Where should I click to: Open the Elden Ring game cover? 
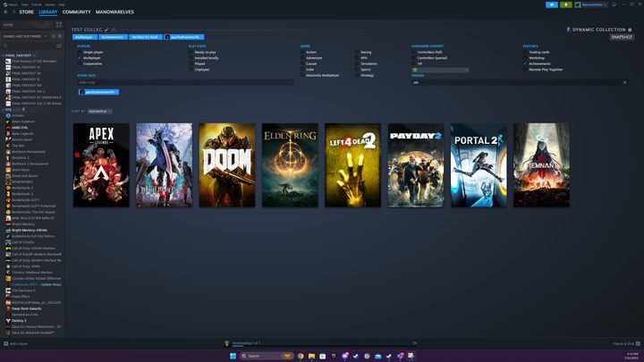pyautogui.click(x=290, y=165)
